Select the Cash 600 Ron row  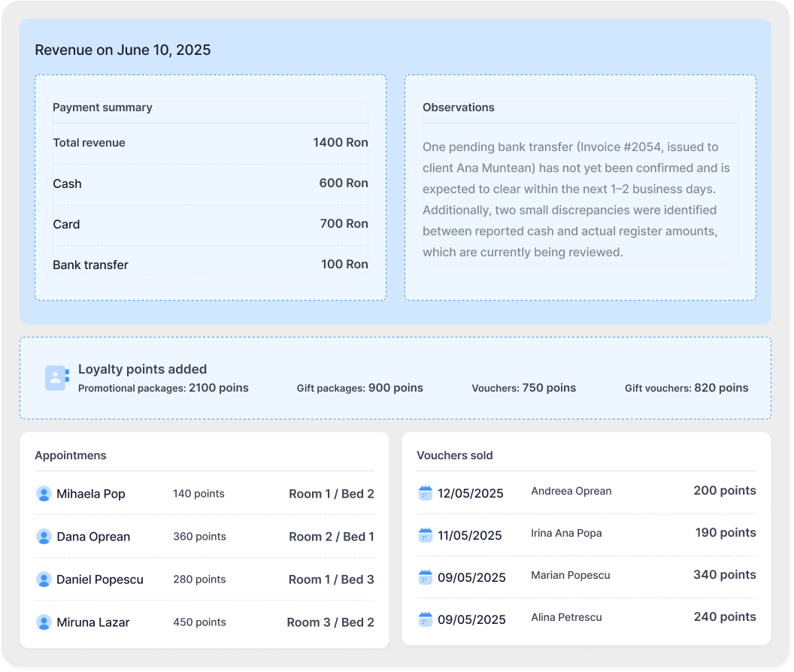coord(210,183)
